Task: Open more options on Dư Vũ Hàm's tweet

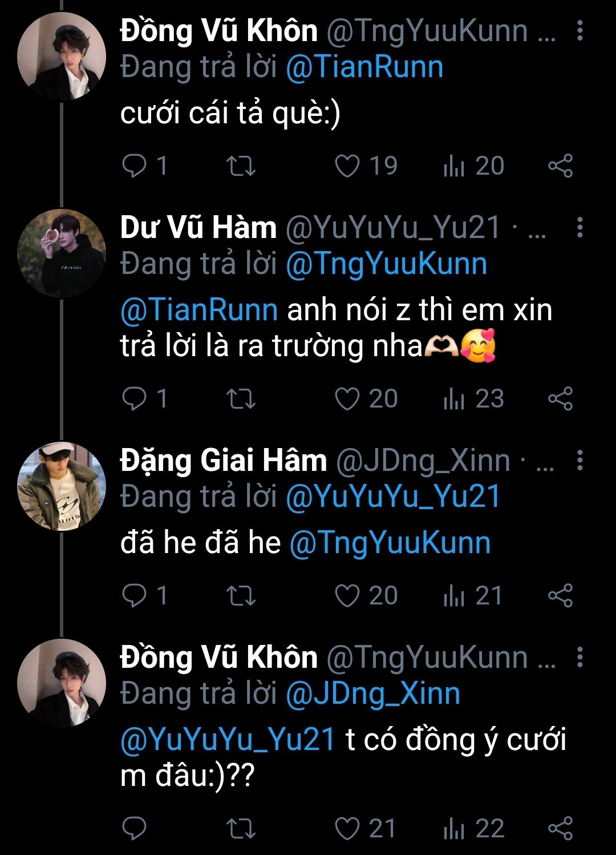Action: (579, 228)
